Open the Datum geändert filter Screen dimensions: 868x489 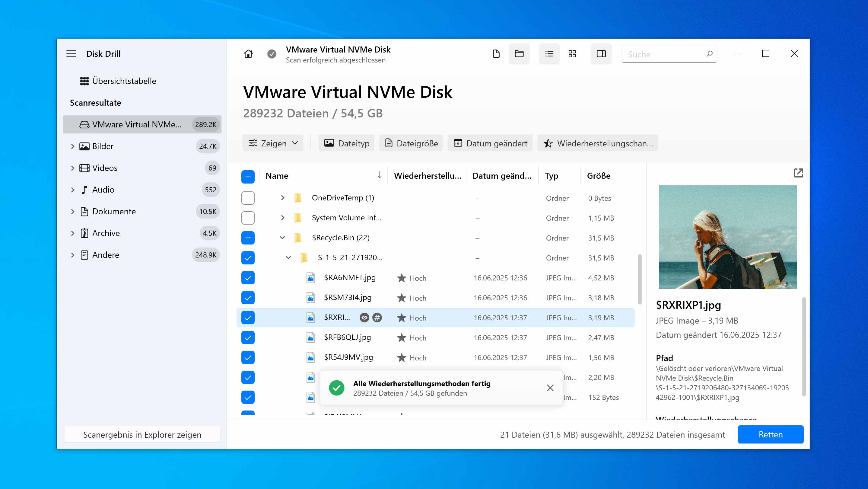pyautogui.click(x=490, y=143)
